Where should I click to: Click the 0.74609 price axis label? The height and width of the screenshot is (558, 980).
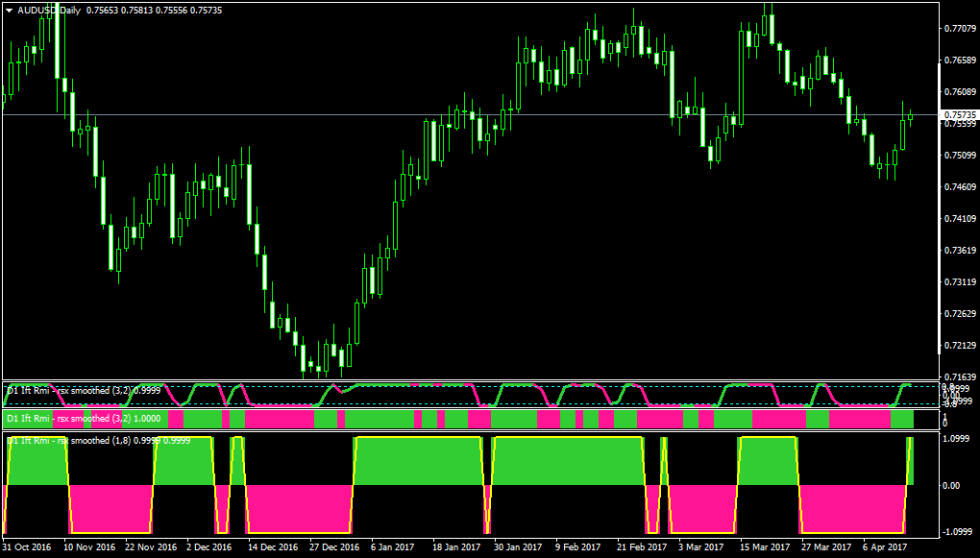coord(959,187)
